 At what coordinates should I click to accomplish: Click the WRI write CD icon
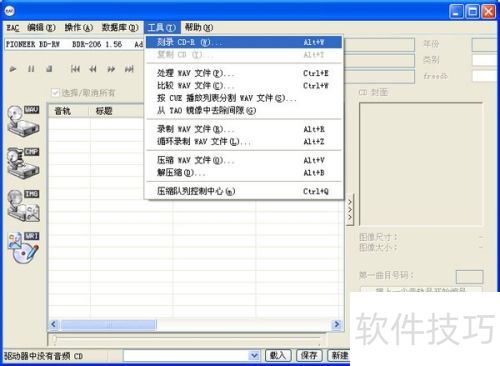[23, 248]
